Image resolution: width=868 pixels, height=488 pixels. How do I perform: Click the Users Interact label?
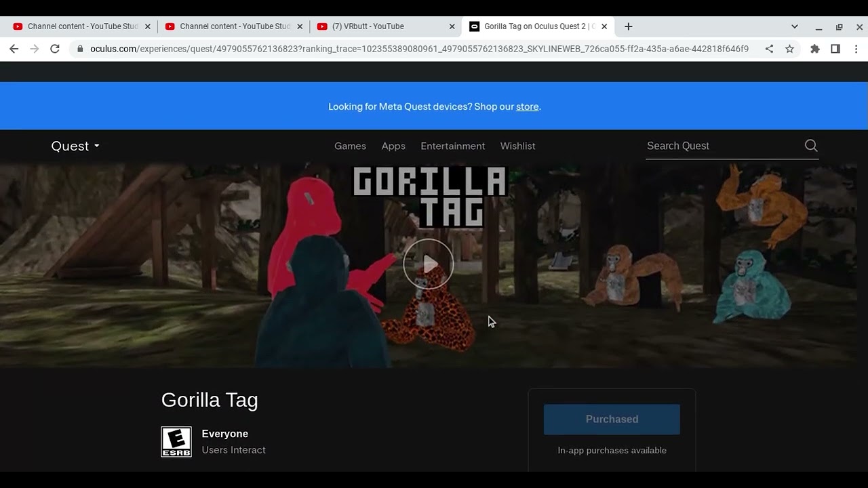coord(233,450)
